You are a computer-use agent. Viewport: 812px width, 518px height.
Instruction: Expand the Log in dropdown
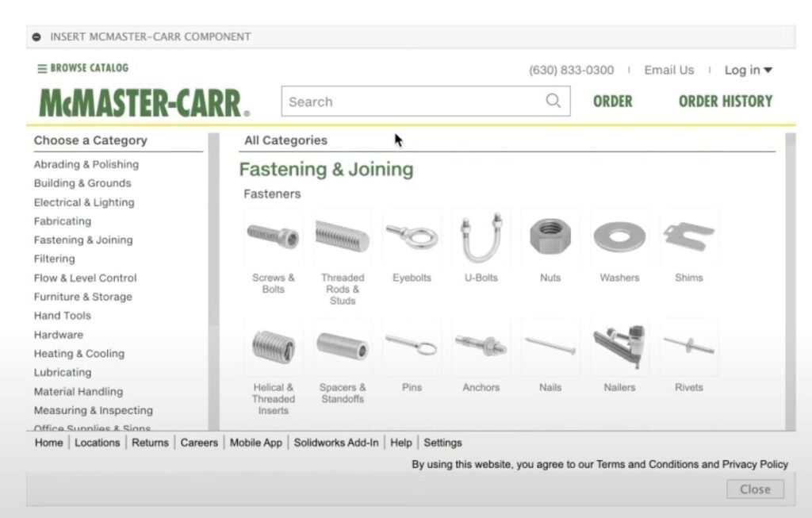pos(746,70)
